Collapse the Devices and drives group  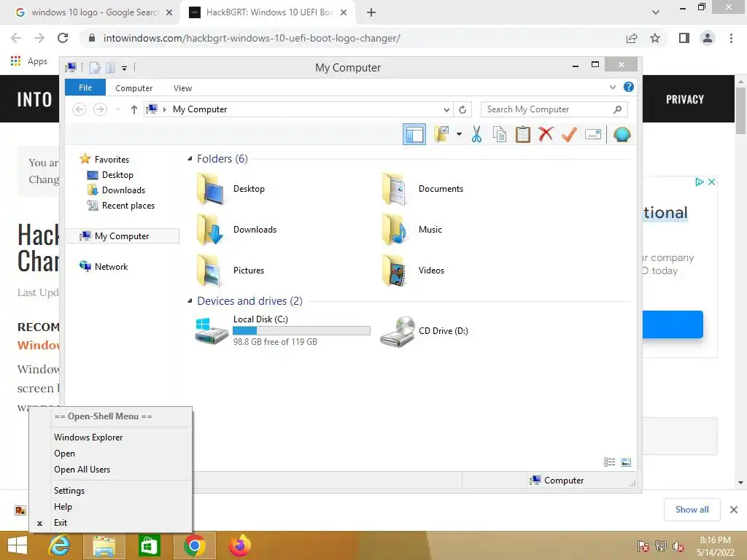coord(190,301)
